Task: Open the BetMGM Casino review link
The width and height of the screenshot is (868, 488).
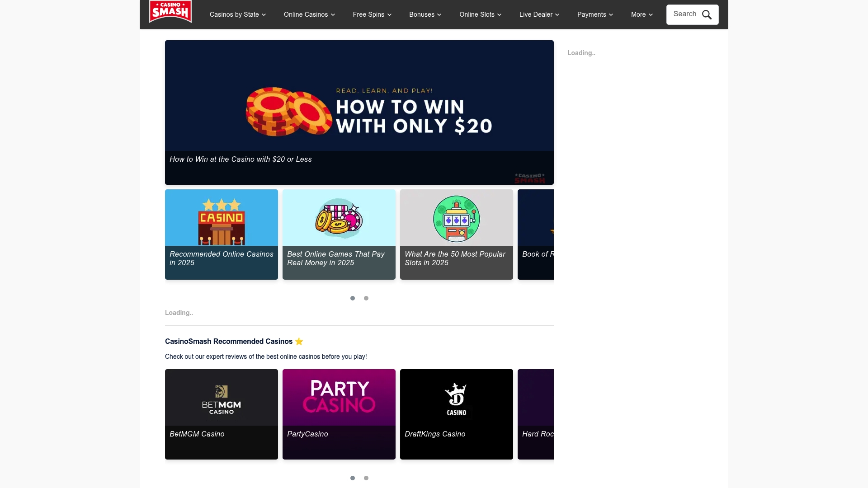Action: [197, 434]
